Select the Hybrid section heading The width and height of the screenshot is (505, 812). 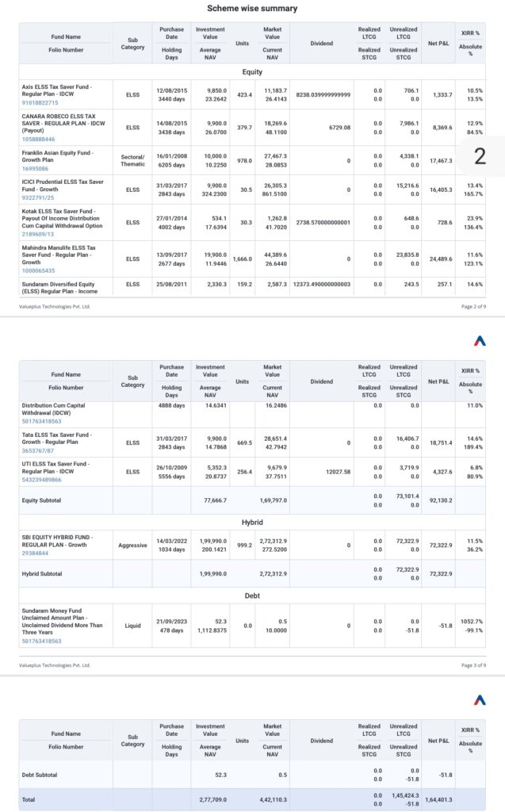252,523
